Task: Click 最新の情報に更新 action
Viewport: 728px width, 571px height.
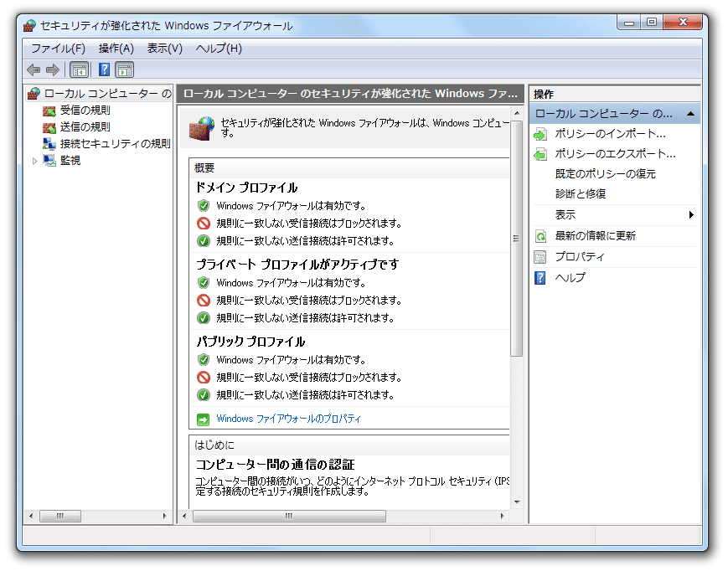Action: 595,236
